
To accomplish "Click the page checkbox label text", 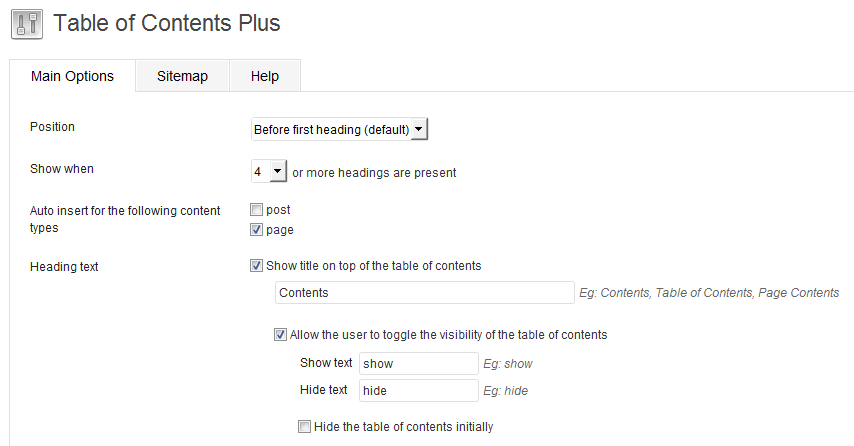I will point(279,230).
